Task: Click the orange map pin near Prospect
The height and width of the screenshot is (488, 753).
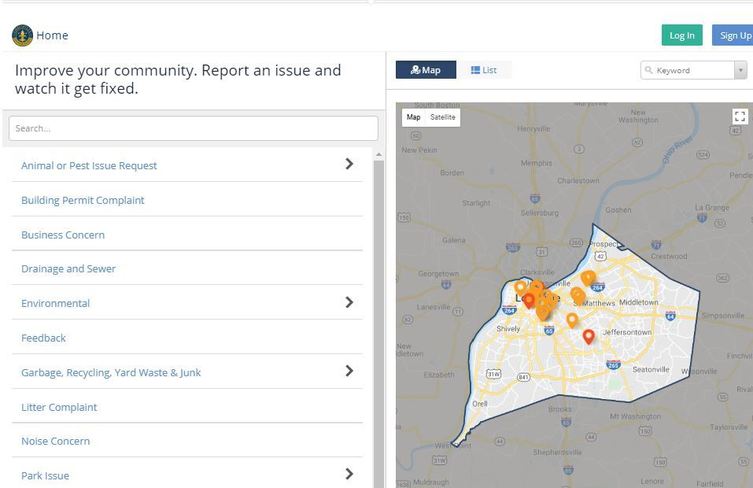Action: [588, 277]
